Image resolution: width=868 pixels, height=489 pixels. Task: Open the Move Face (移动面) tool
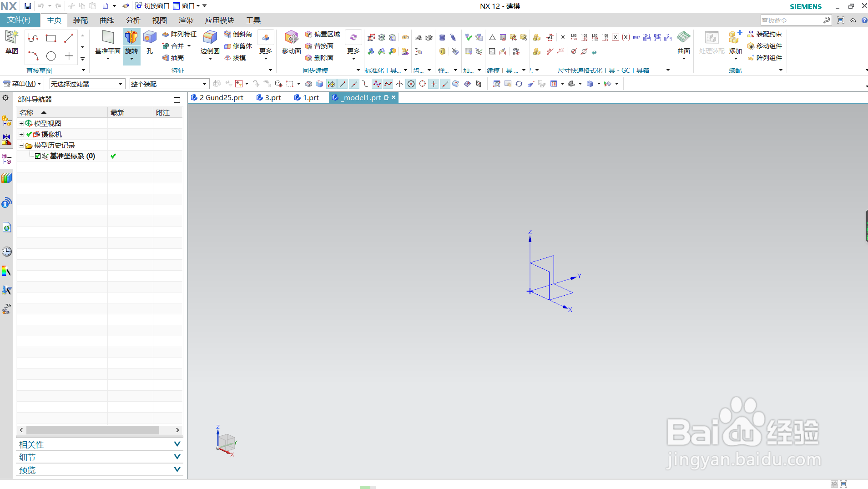(292, 42)
